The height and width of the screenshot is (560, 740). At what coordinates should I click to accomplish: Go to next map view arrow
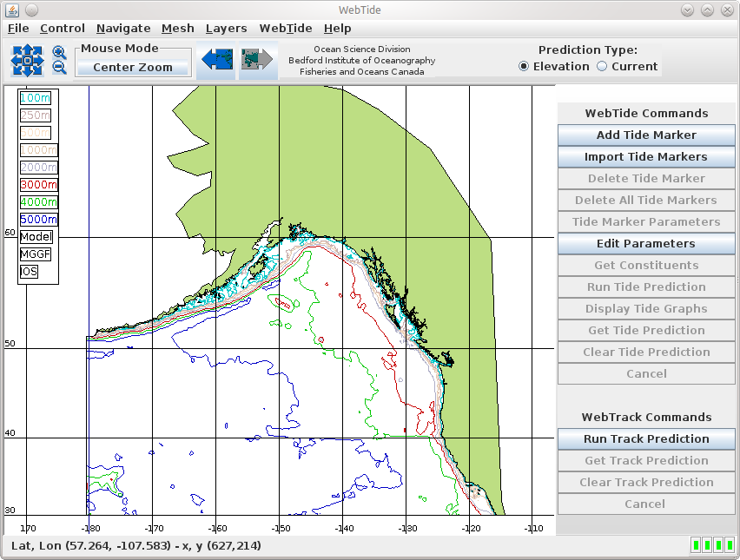click(x=258, y=60)
